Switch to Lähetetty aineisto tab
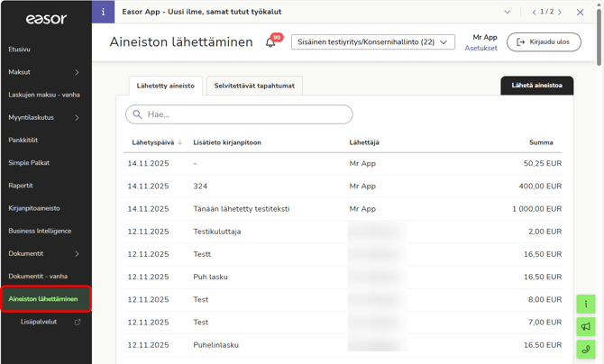The height and width of the screenshot is (364, 604). tap(165, 86)
